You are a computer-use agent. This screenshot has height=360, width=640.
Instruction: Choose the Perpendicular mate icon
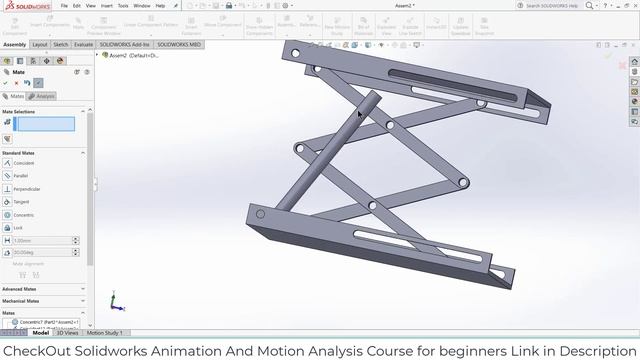(x=7, y=189)
